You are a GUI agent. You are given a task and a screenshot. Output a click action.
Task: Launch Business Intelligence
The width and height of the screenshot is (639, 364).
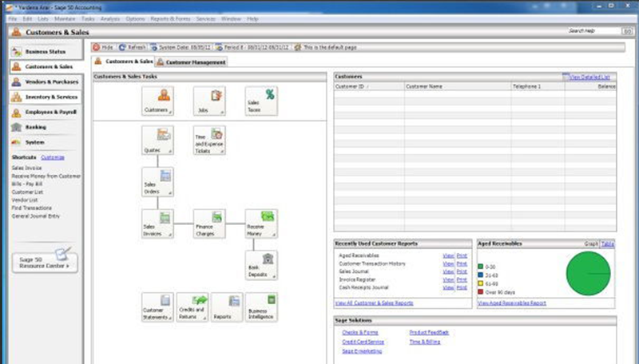[260, 307]
